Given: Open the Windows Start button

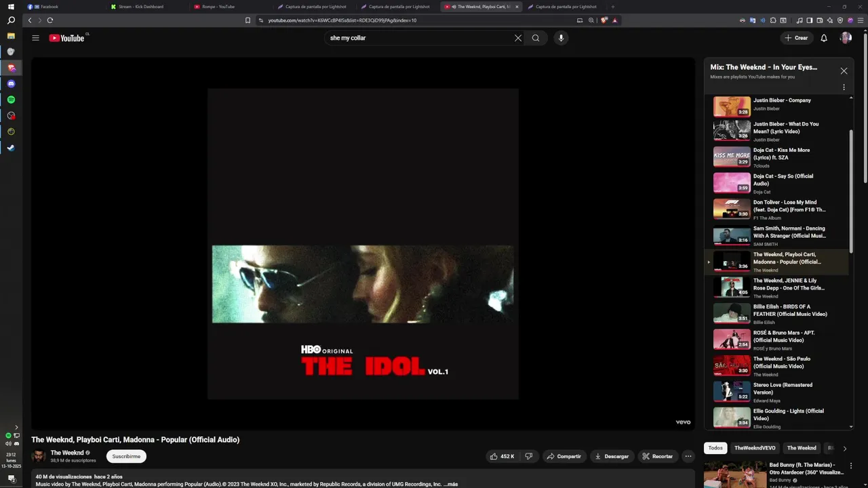Looking at the screenshot, I should [x=11, y=7].
